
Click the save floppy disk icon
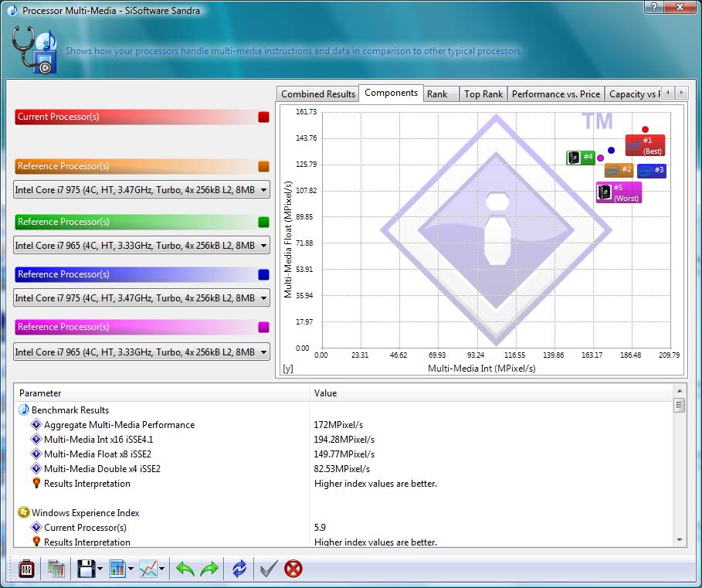[85, 569]
